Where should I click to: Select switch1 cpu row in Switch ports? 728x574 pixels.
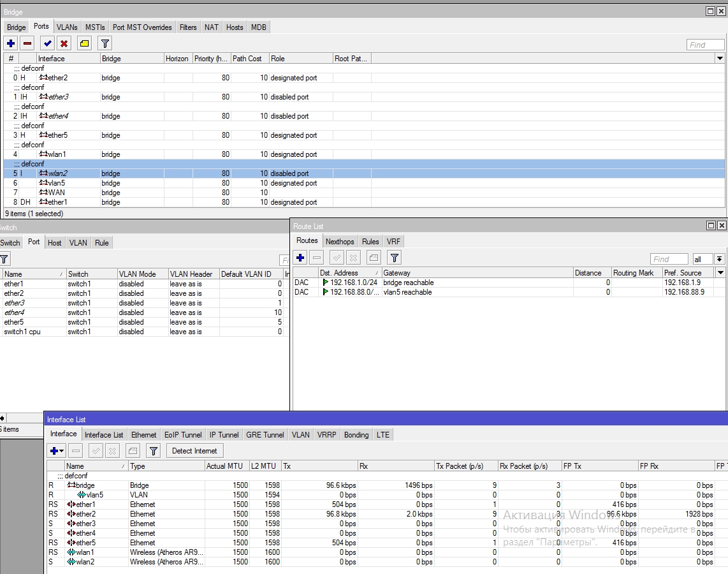(145, 332)
